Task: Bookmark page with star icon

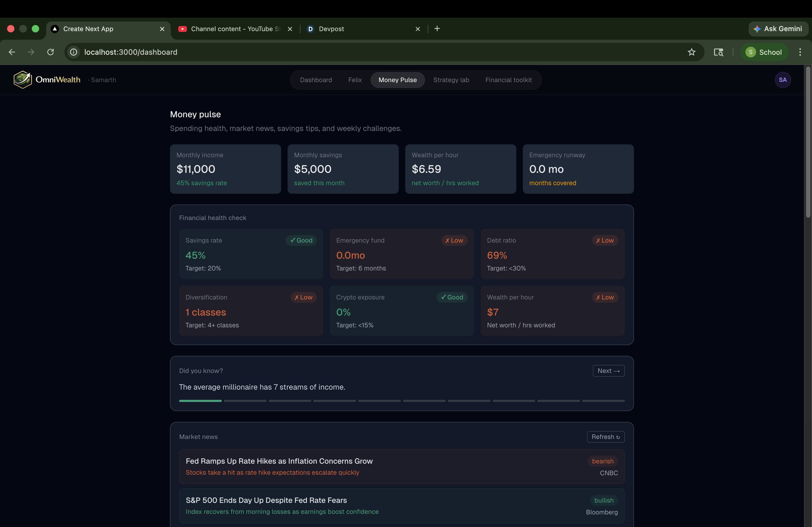Action: (691, 52)
